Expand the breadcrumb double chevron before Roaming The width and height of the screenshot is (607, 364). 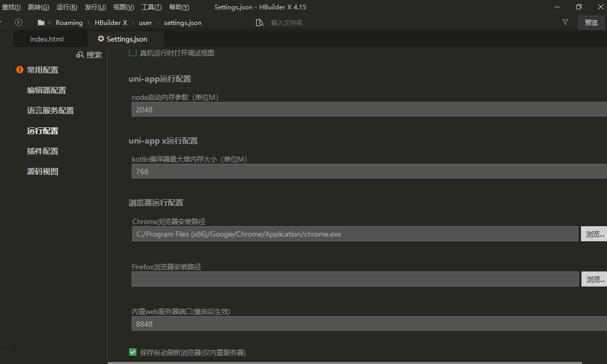(x=49, y=22)
